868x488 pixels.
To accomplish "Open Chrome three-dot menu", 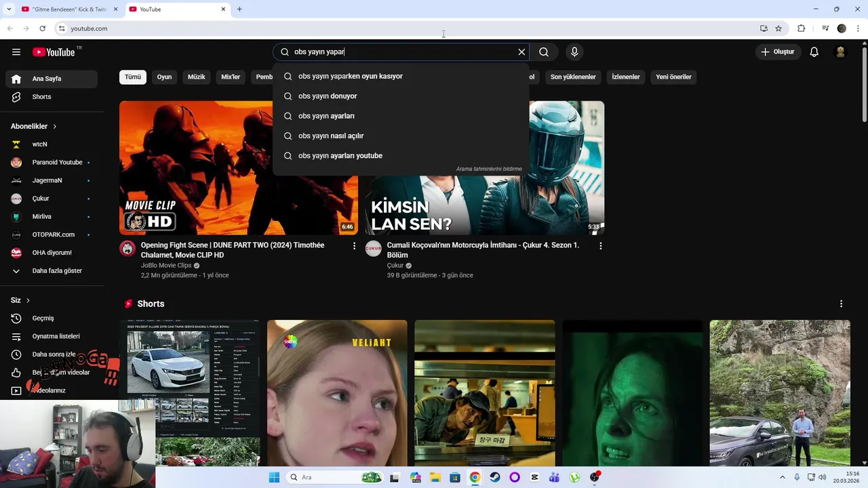I will (859, 28).
